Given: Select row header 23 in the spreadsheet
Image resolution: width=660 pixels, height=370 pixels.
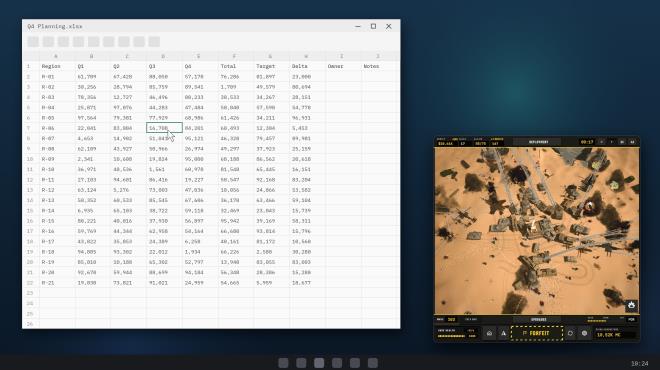Looking at the screenshot, I should (30, 293).
